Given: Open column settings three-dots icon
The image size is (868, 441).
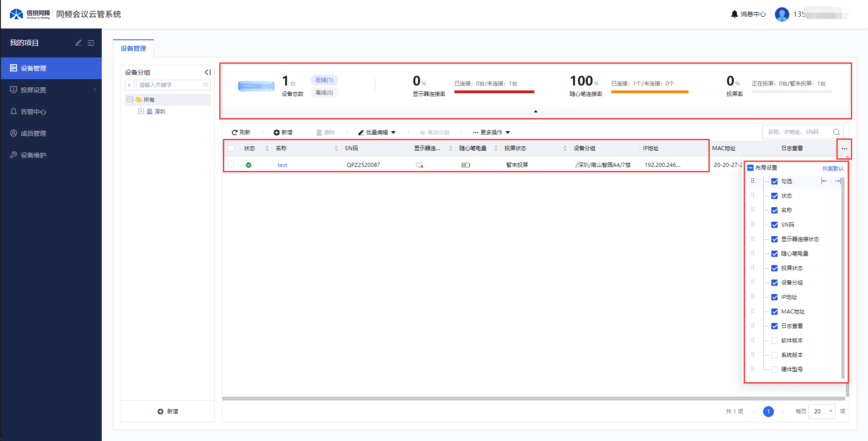Looking at the screenshot, I should click(844, 149).
